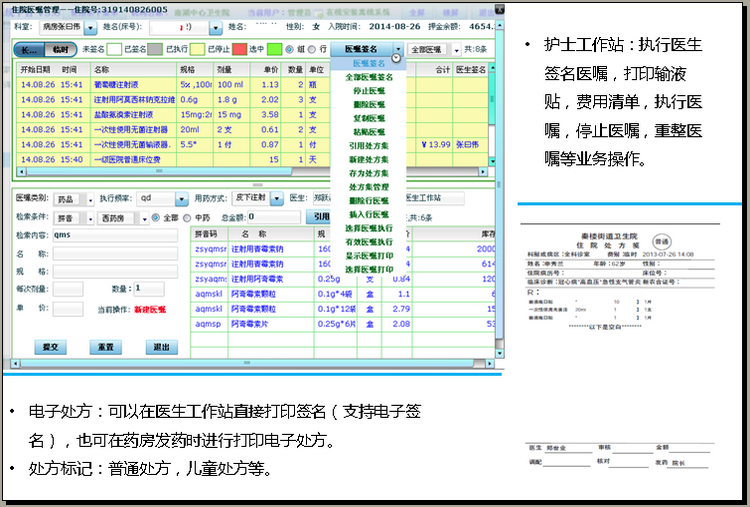Select the 行 radio button
This screenshot has height=507, width=750.
tap(312, 49)
